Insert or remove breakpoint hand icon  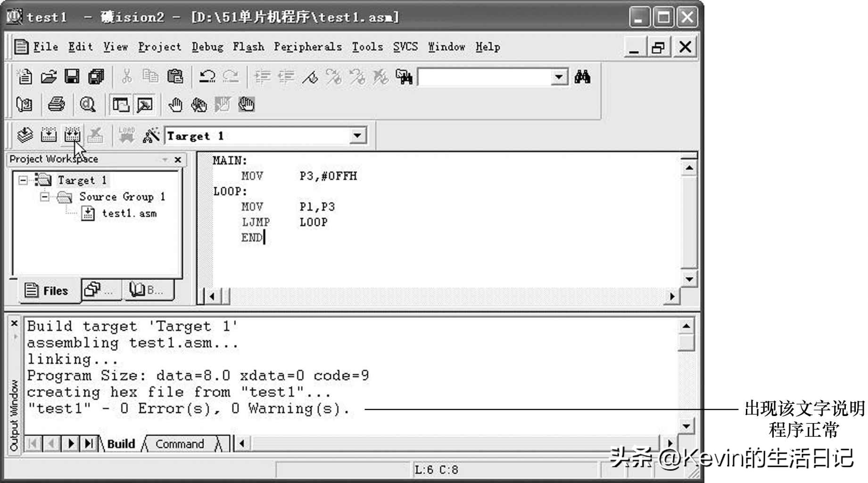click(x=175, y=104)
